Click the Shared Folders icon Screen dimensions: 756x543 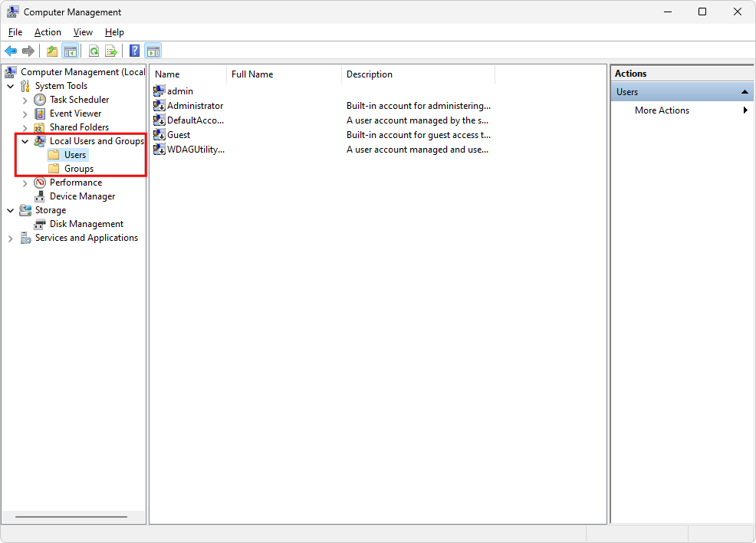click(x=40, y=128)
